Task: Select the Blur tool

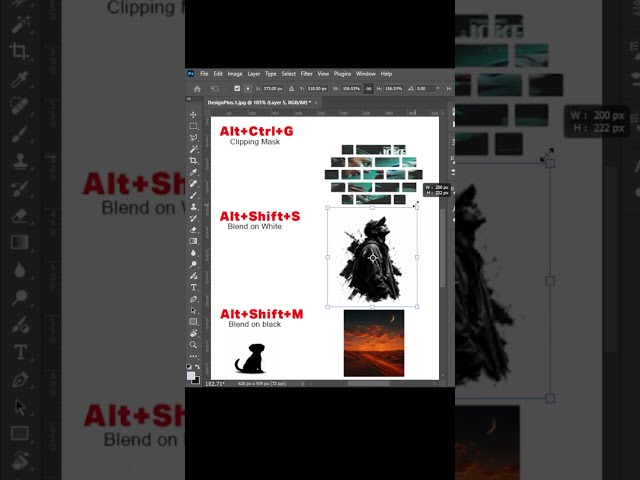Action: tap(193, 253)
